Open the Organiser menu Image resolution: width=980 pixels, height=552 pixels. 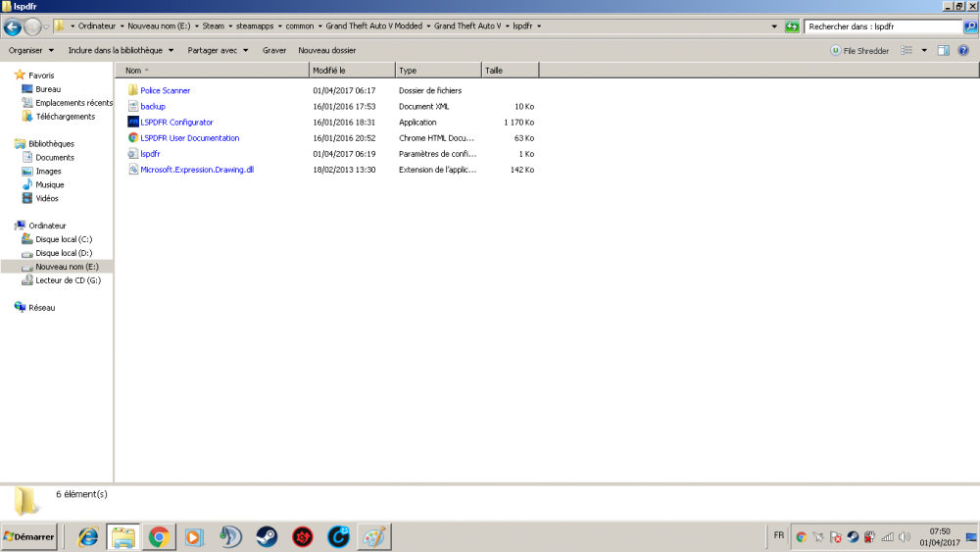pyautogui.click(x=31, y=50)
